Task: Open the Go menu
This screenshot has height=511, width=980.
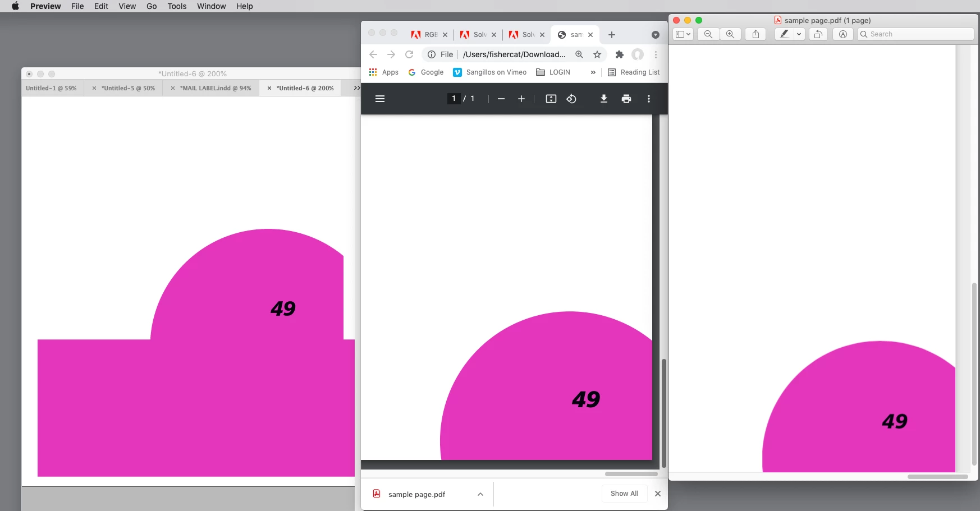Action: tap(152, 6)
